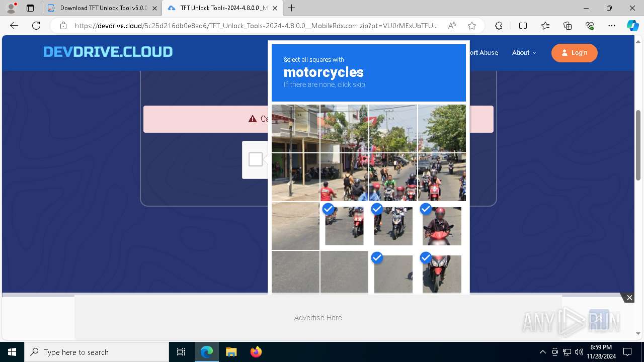644x362 pixels.
Task: Launch Copilot sidebar
Action: point(632,26)
